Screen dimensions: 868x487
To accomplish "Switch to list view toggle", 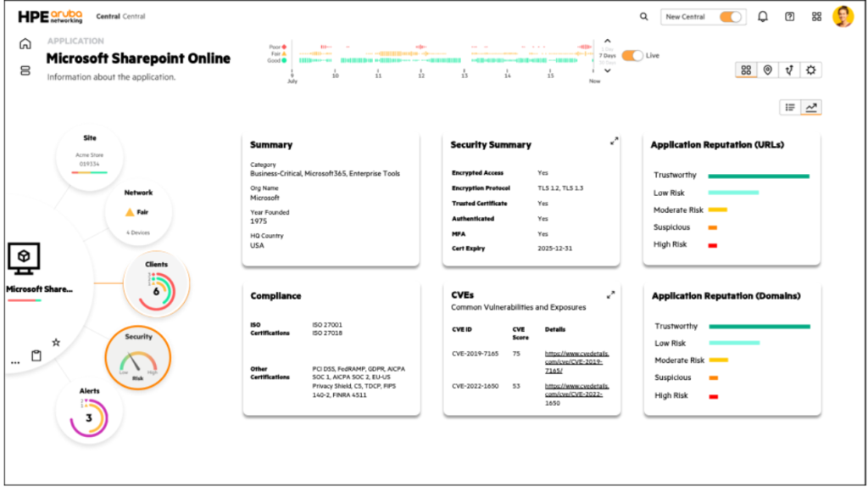I will pyautogui.click(x=790, y=107).
